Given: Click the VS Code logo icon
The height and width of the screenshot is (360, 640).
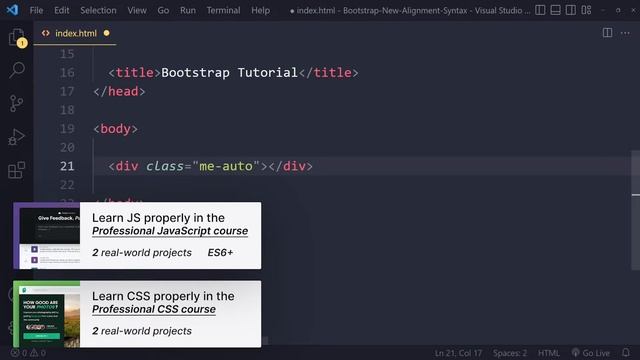Looking at the screenshot, I should click(x=12, y=10).
